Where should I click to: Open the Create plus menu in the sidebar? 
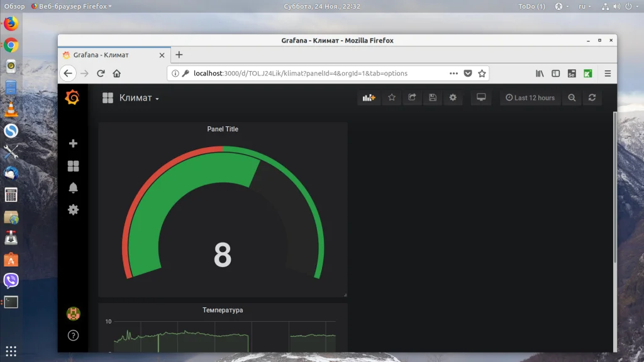point(73,144)
